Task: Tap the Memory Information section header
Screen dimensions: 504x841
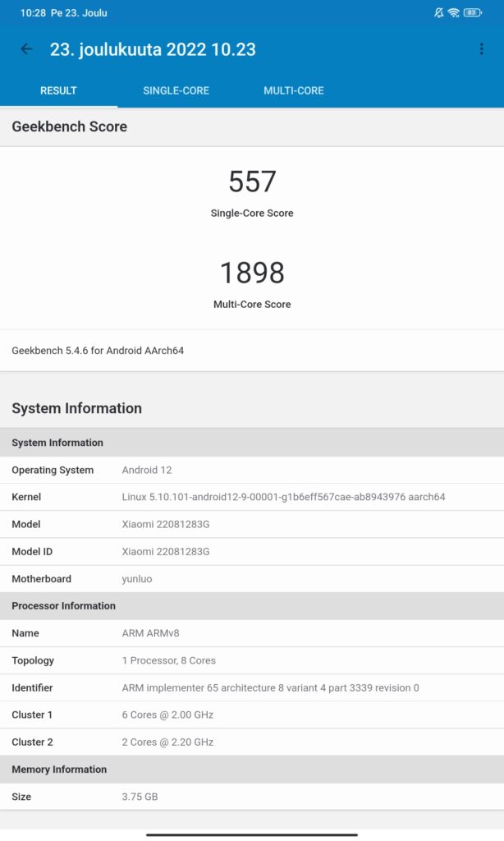Action: [x=252, y=770]
